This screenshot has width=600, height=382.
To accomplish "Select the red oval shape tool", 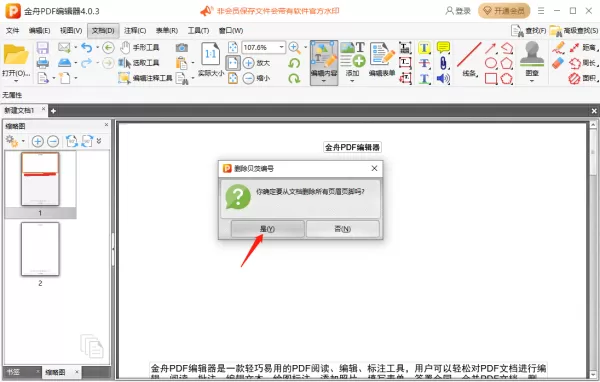I will (491, 63).
